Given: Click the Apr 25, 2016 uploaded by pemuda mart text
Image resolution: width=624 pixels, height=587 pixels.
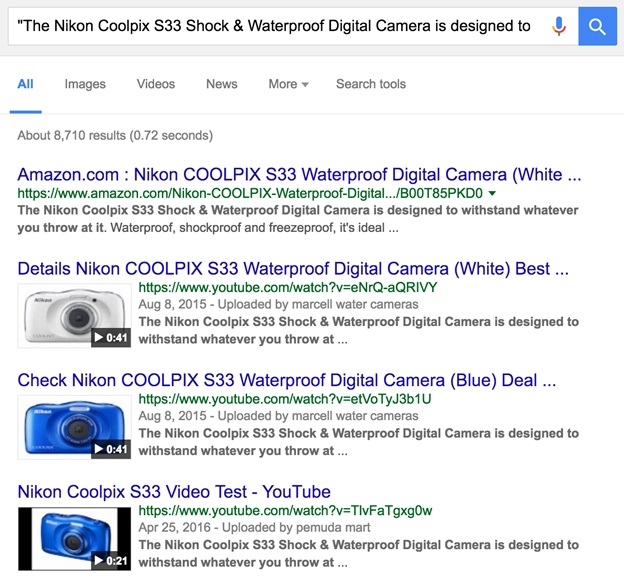Looking at the screenshot, I should pyautogui.click(x=254, y=528).
